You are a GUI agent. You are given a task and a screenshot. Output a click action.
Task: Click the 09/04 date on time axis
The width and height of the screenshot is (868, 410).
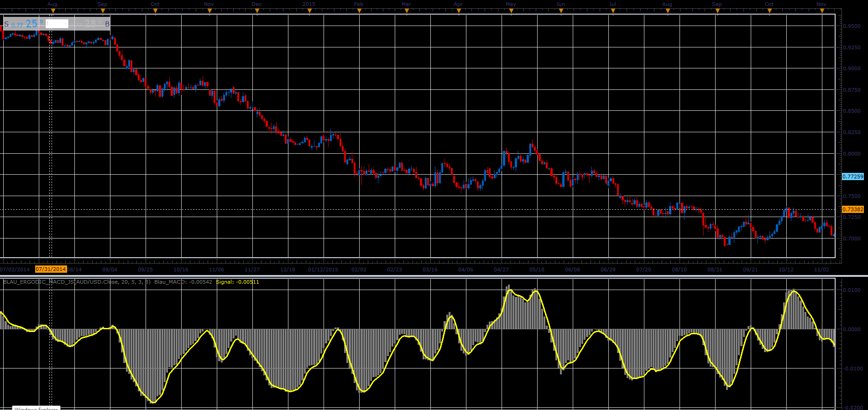(110, 270)
